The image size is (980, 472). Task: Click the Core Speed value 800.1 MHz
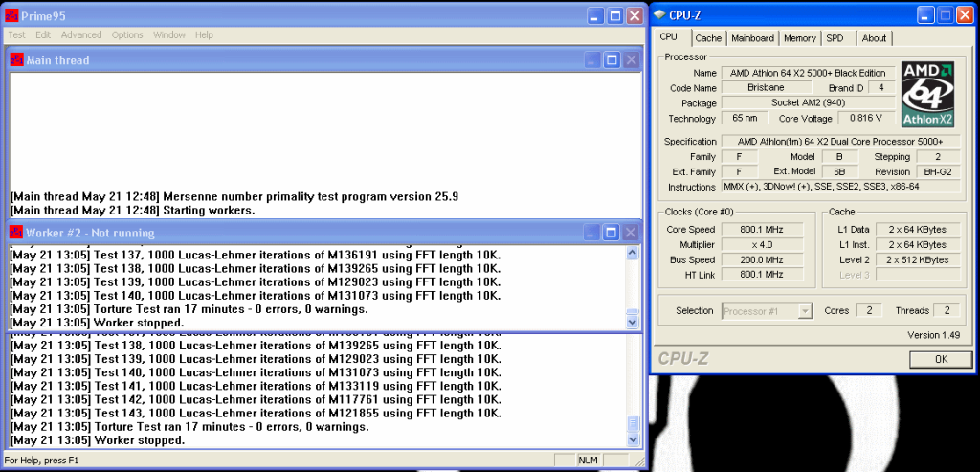(x=763, y=230)
